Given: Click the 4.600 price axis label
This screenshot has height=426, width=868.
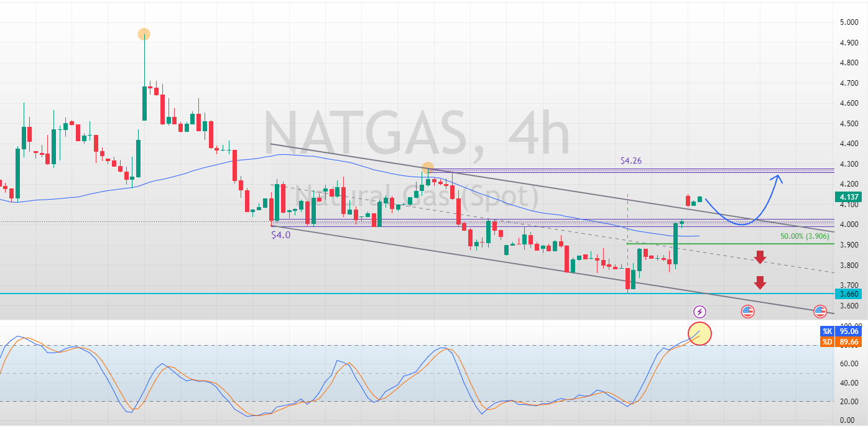Looking at the screenshot, I should [849, 103].
